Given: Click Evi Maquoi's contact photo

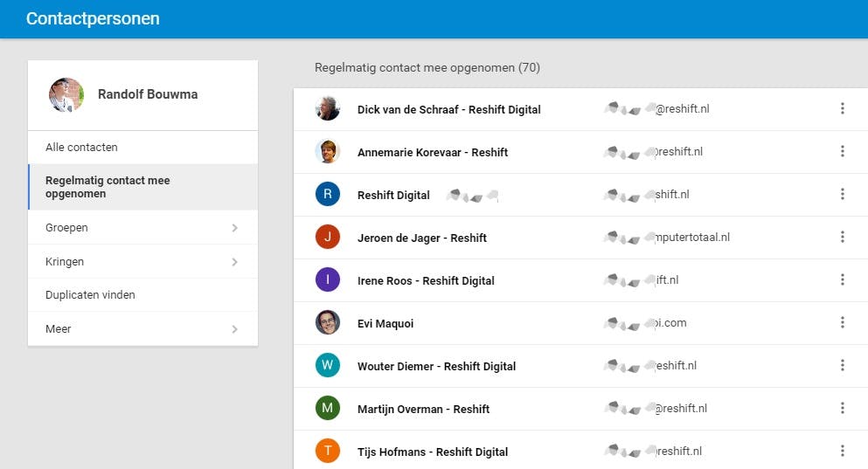Looking at the screenshot, I should 328,323.
